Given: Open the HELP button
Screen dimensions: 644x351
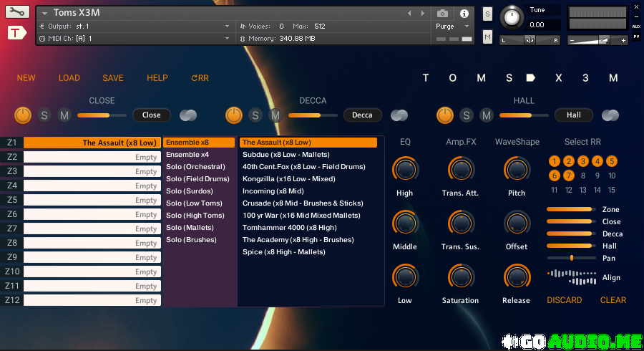Looking at the screenshot, I should click(157, 78).
